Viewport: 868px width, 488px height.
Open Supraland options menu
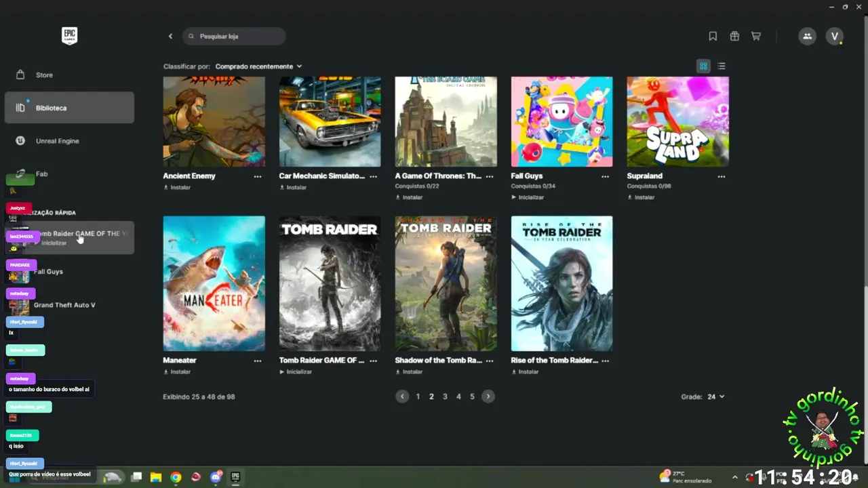pos(722,176)
